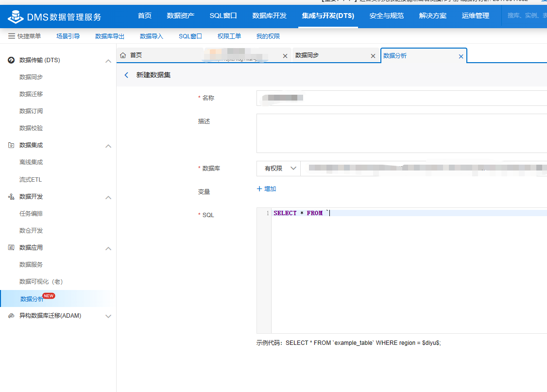
Task: Open the 首页 top menu
Action: [144, 16]
